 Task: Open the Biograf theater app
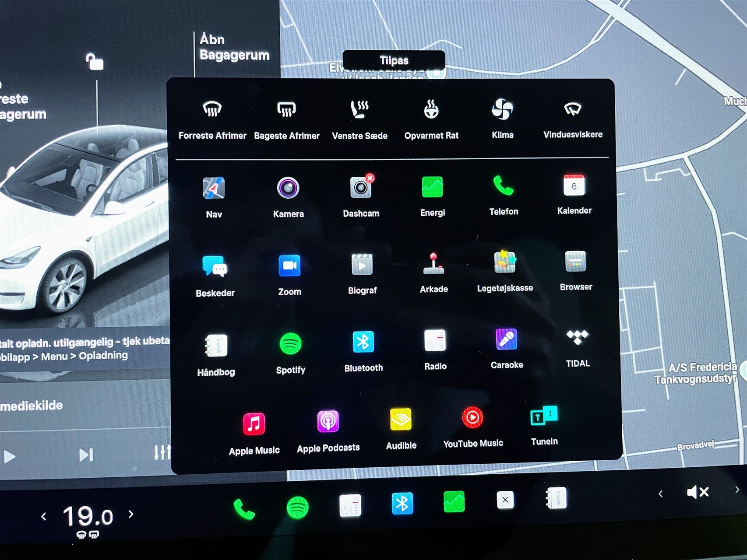coord(362,274)
